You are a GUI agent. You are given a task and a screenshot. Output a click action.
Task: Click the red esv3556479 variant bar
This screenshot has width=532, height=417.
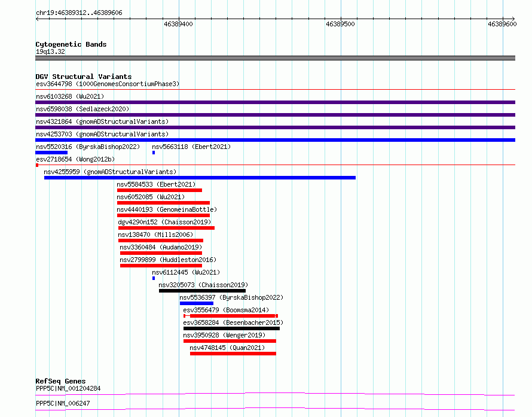point(231,316)
